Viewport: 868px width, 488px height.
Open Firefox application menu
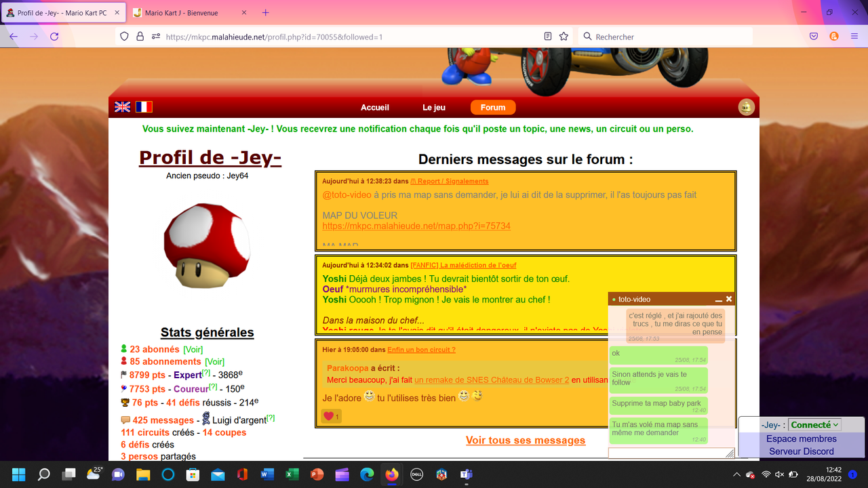click(x=854, y=37)
